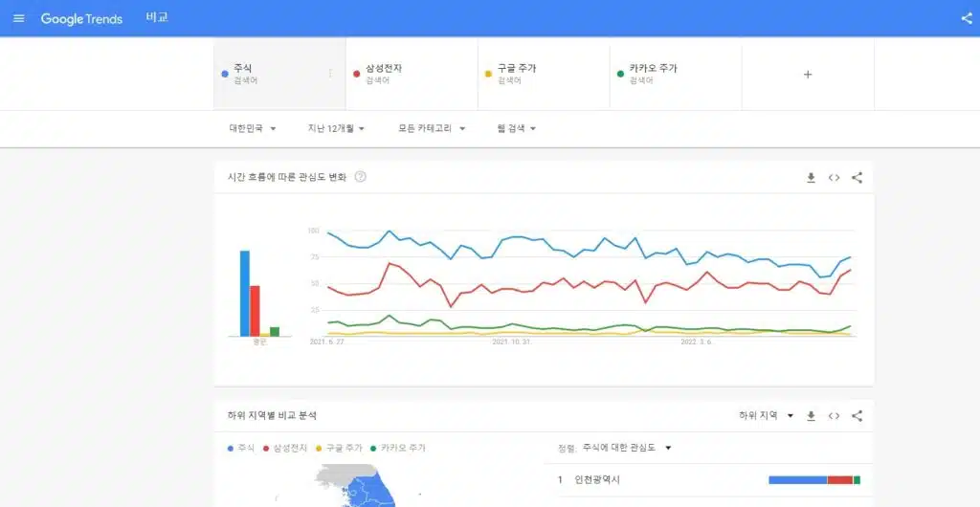The height and width of the screenshot is (507, 980).
Task: Click the blue 주식 average bar
Action: (244, 294)
